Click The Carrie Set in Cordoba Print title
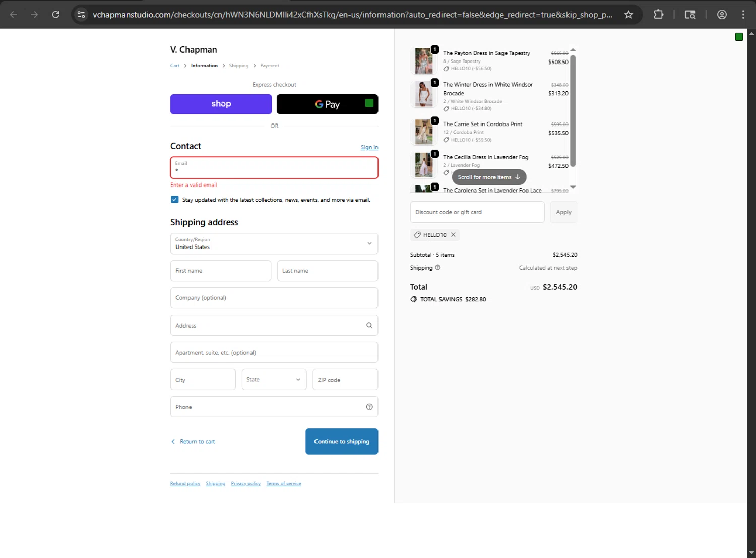This screenshot has width=756, height=558. [483, 124]
